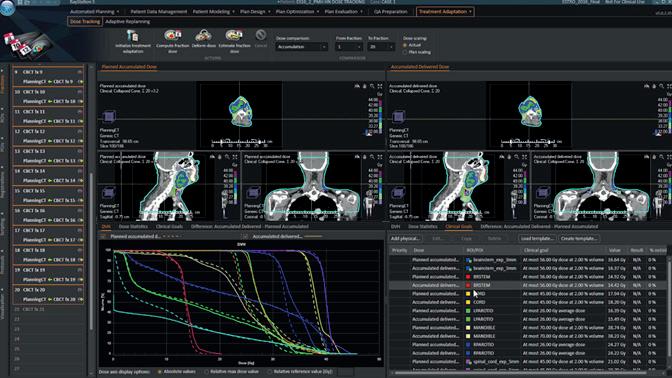
Task: Click the Load template button
Action: 537,238
